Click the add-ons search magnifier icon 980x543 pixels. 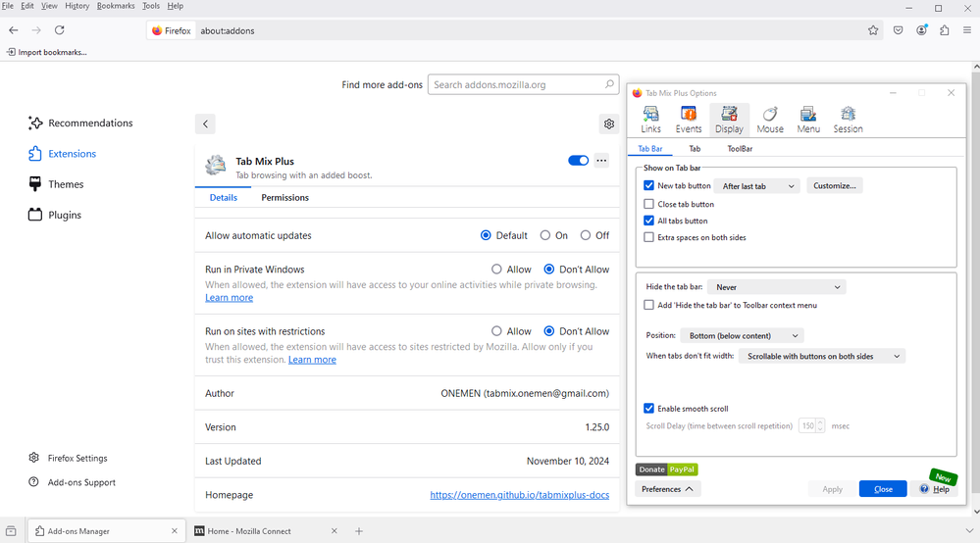click(x=609, y=83)
